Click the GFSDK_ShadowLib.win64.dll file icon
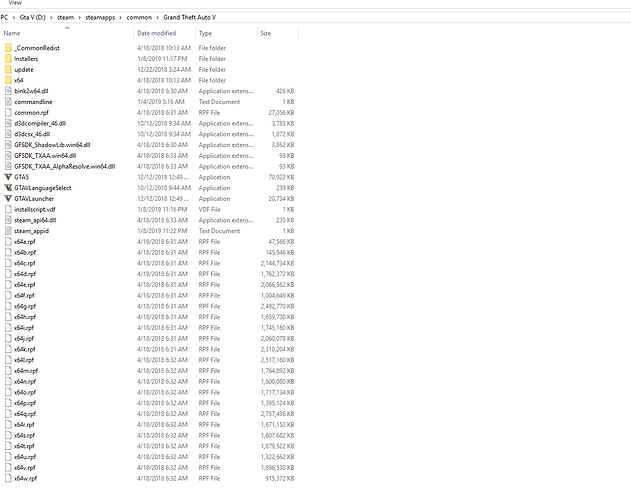The height and width of the screenshot is (499, 631). 8,145
